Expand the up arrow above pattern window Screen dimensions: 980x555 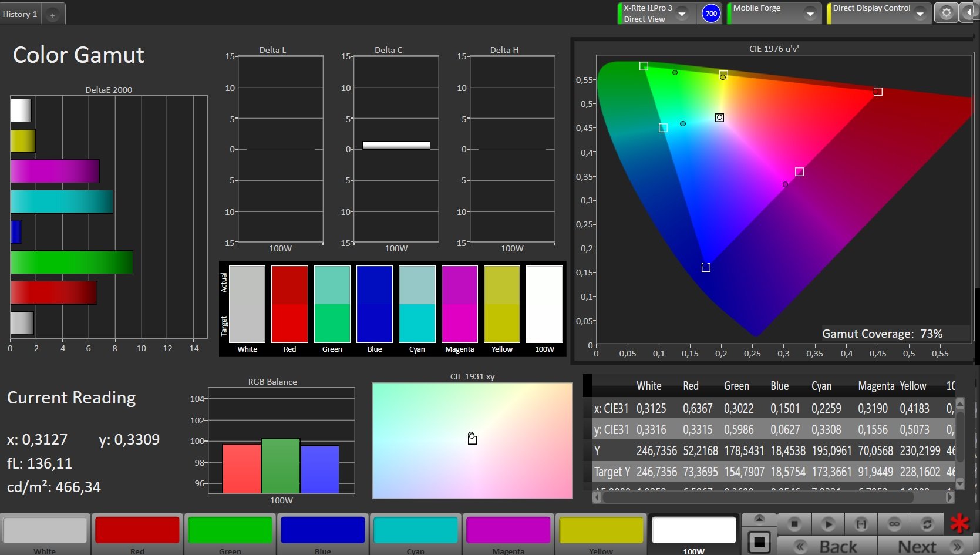point(759,519)
